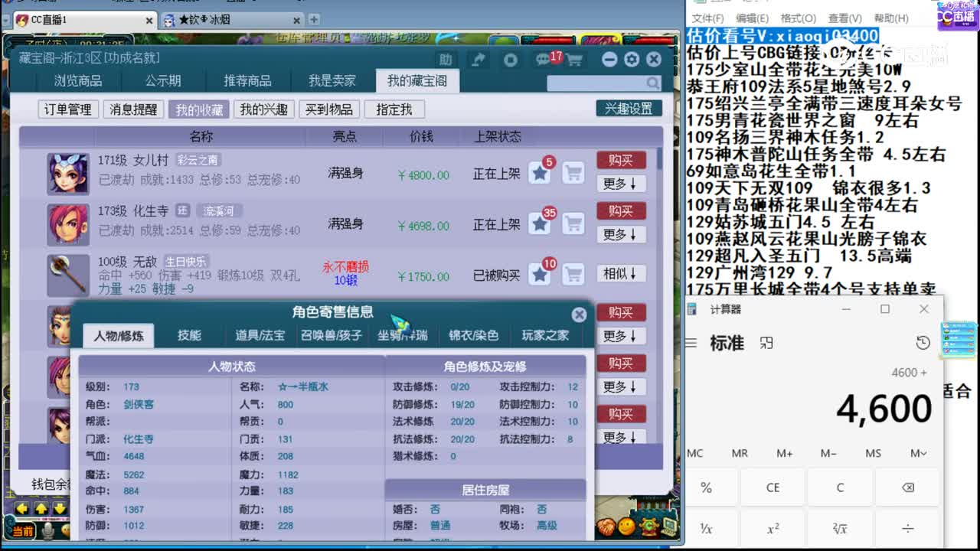Viewport: 980px width, 551px height.
Task: Click 购买 for the 女儿村 listing
Action: (x=621, y=160)
